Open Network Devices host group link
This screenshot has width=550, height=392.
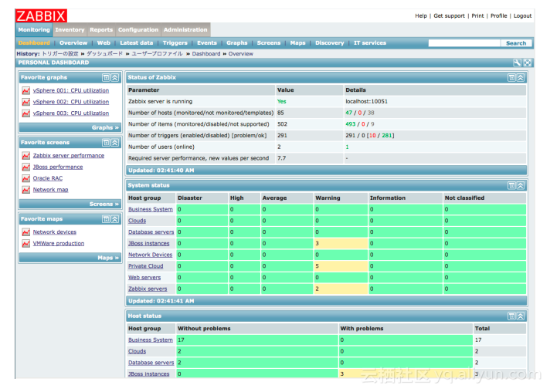pos(150,255)
